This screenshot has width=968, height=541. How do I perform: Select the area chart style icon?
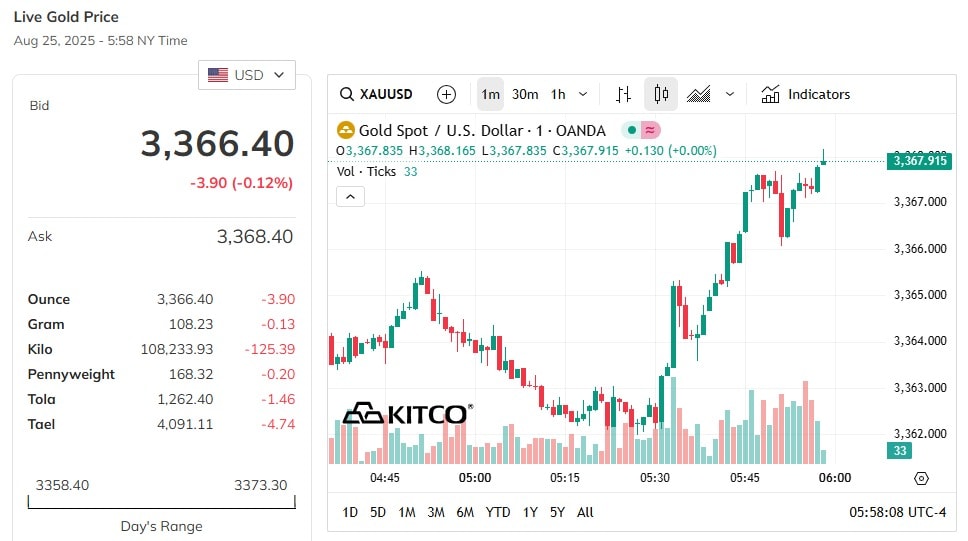(x=698, y=94)
